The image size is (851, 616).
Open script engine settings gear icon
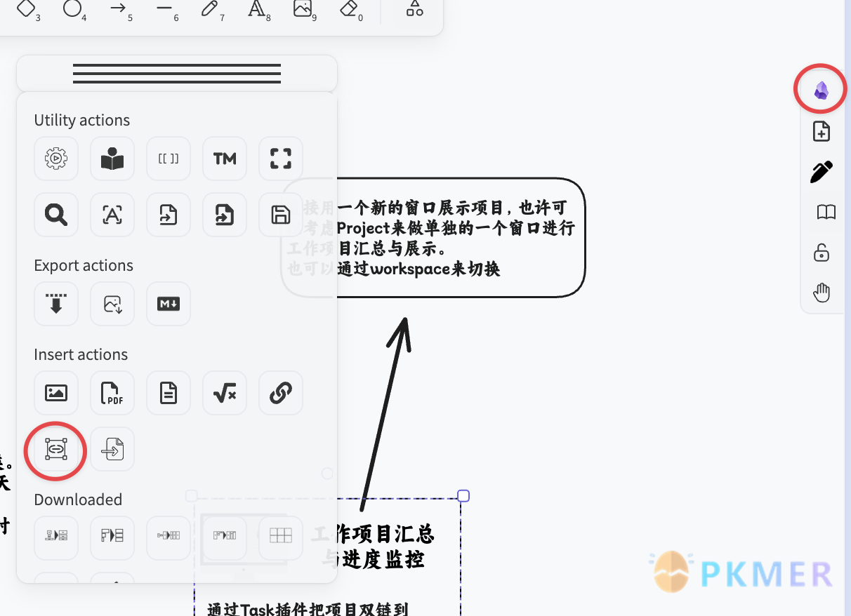(x=56, y=159)
